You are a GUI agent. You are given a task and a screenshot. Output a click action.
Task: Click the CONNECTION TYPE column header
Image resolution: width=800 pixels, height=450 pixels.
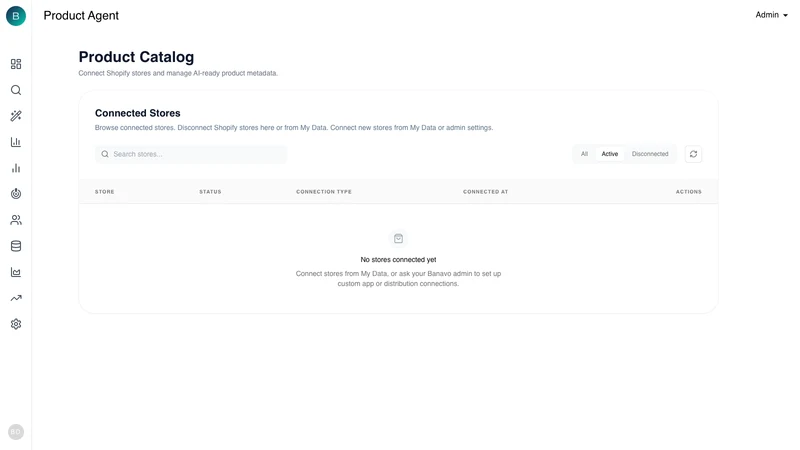pos(324,192)
